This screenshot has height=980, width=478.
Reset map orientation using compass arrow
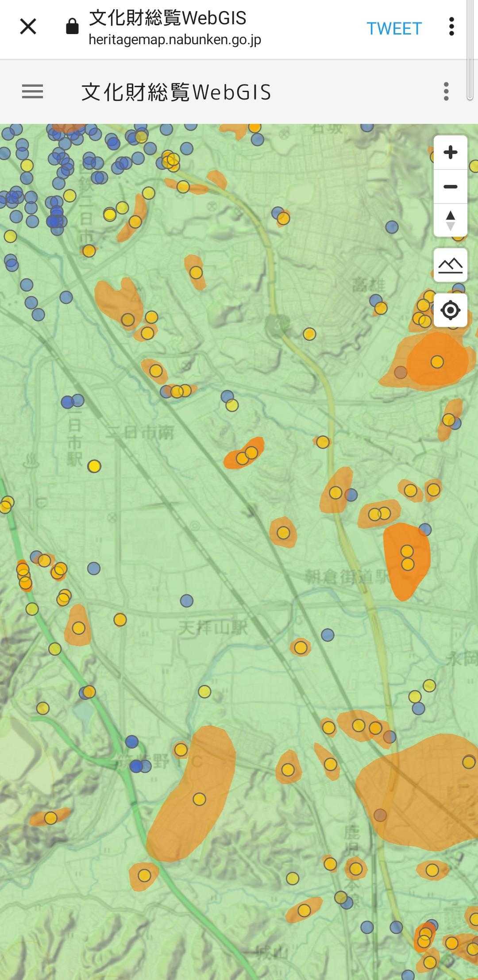coord(450,220)
